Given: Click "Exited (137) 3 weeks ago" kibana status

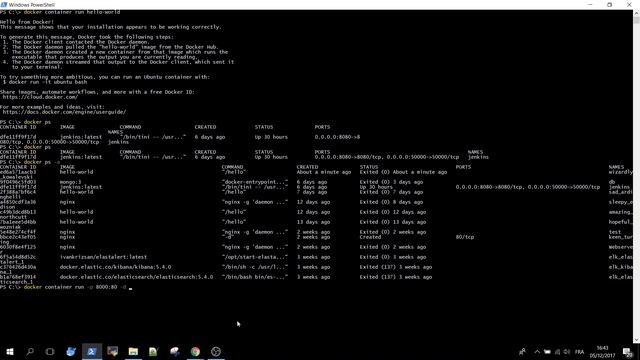Looking at the screenshot, I should pyautogui.click(x=396, y=267).
